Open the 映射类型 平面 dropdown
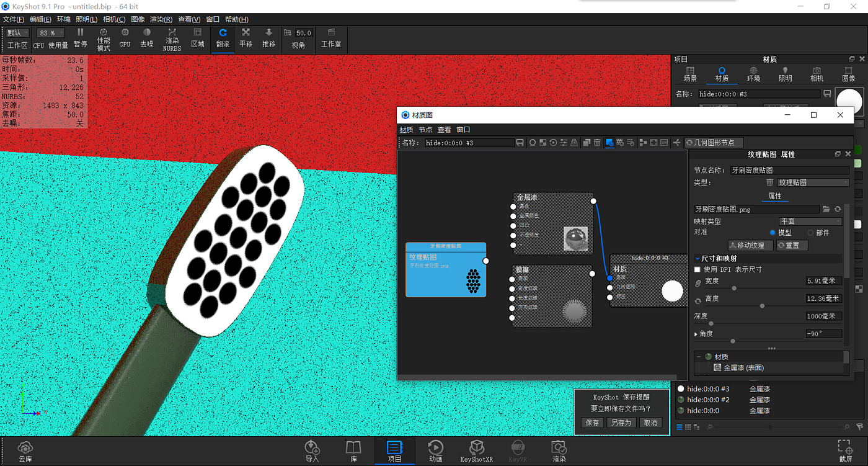The width and height of the screenshot is (868, 466). click(x=810, y=222)
